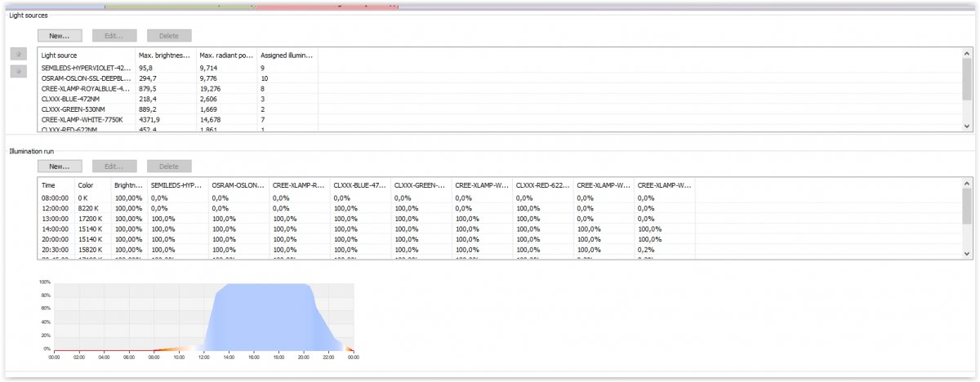Click the OSRAM-OSLON... column header
Image resolution: width=980 pixels, height=382 pixels.
click(x=239, y=185)
